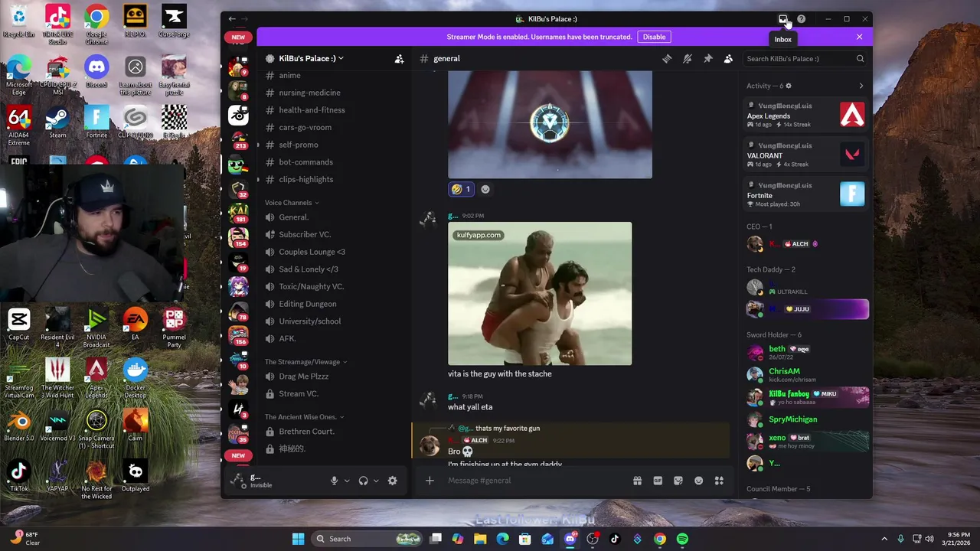980x551 pixels.
Task: Open pinned messages pin icon
Action: 708,58
